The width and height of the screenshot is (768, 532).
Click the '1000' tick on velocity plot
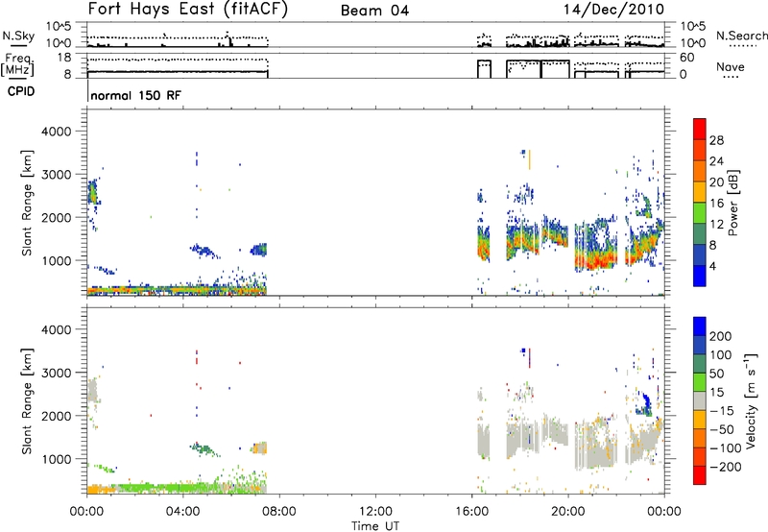tap(56, 459)
